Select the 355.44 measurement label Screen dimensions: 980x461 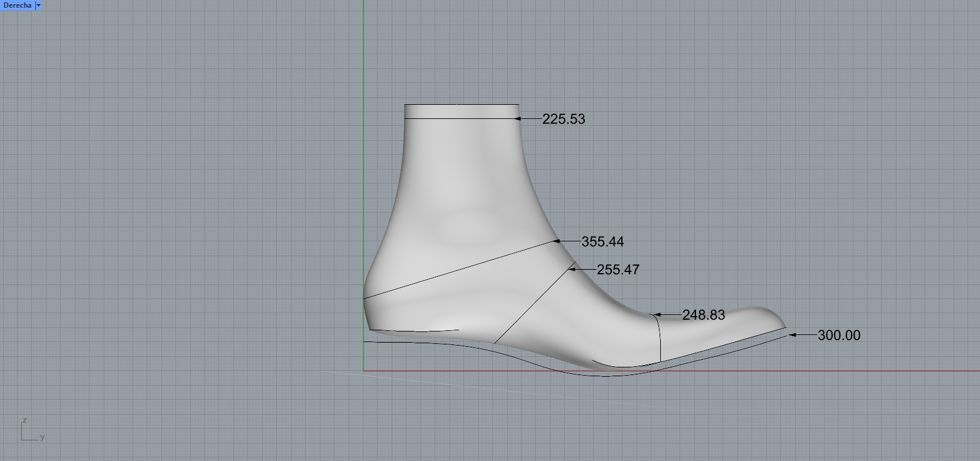602,242
